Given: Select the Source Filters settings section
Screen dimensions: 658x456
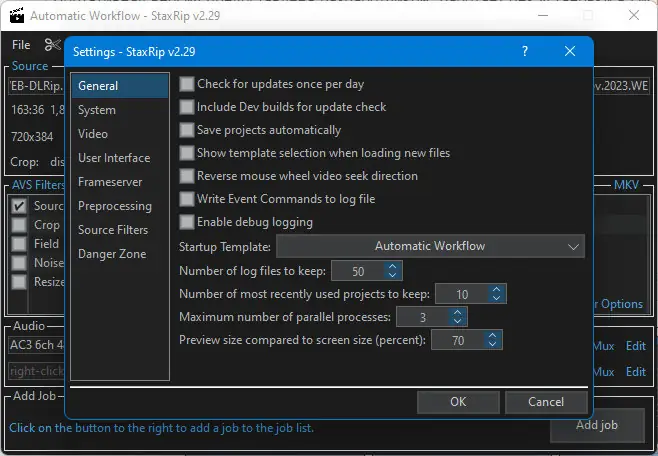Looking at the screenshot, I should coord(113,230).
